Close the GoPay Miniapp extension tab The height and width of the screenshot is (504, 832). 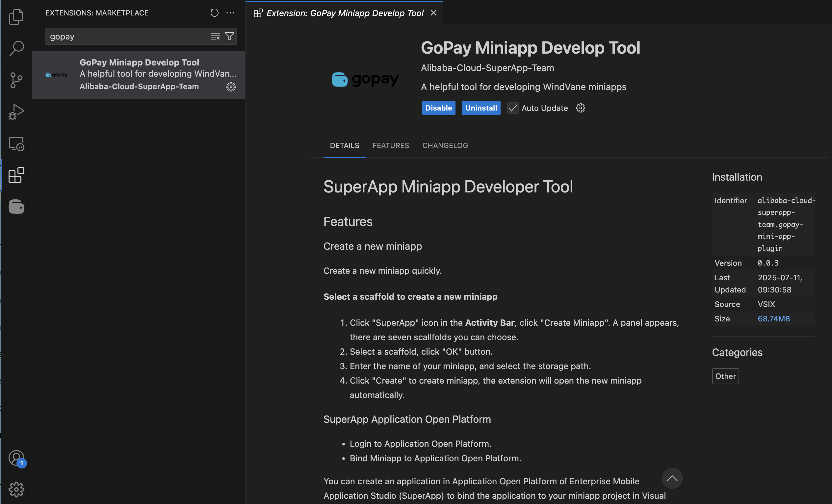tap(433, 13)
